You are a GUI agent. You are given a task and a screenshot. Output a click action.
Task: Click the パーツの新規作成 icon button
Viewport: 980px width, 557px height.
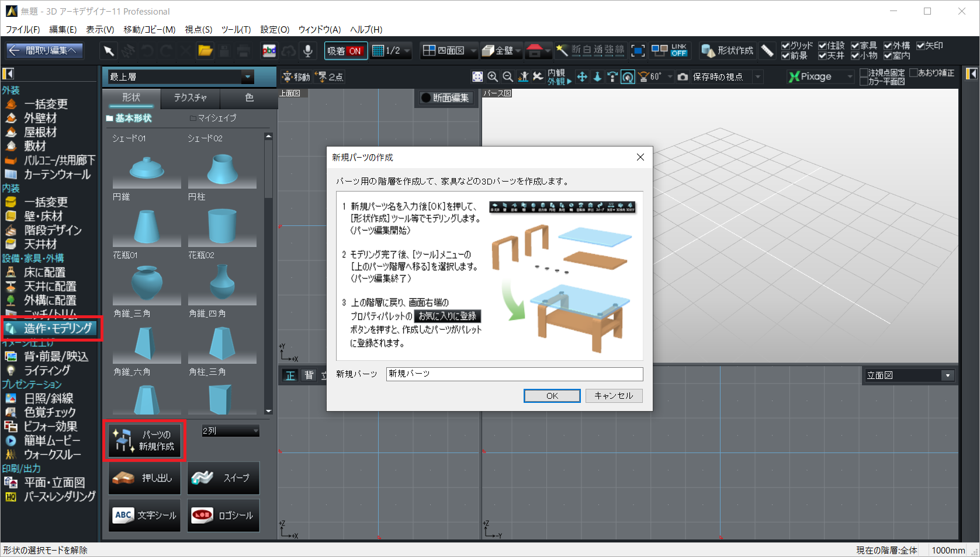tap(144, 441)
